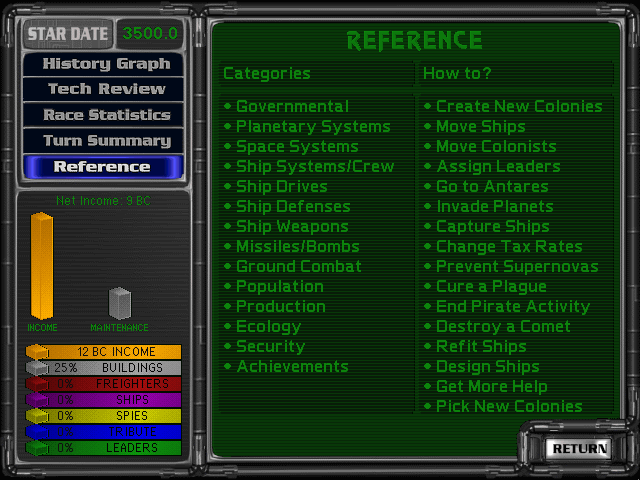The width and height of the screenshot is (640, 480).
Task: Open the Governmental reference category
Action: point(292,107)
